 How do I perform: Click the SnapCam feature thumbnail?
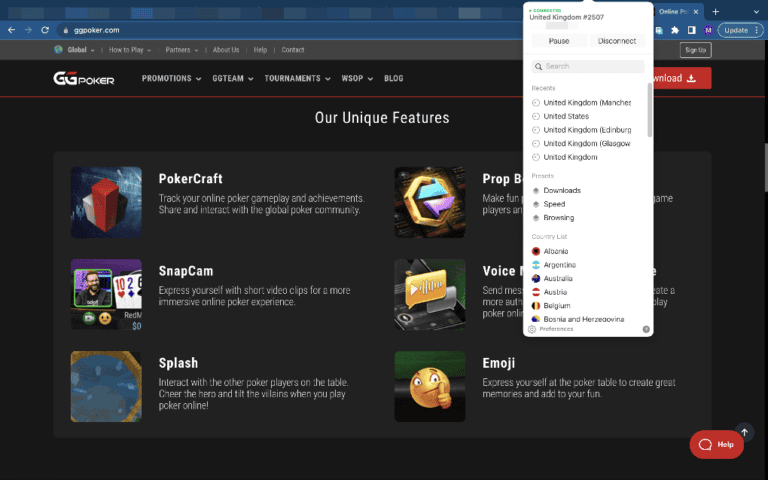coord(106,294)
